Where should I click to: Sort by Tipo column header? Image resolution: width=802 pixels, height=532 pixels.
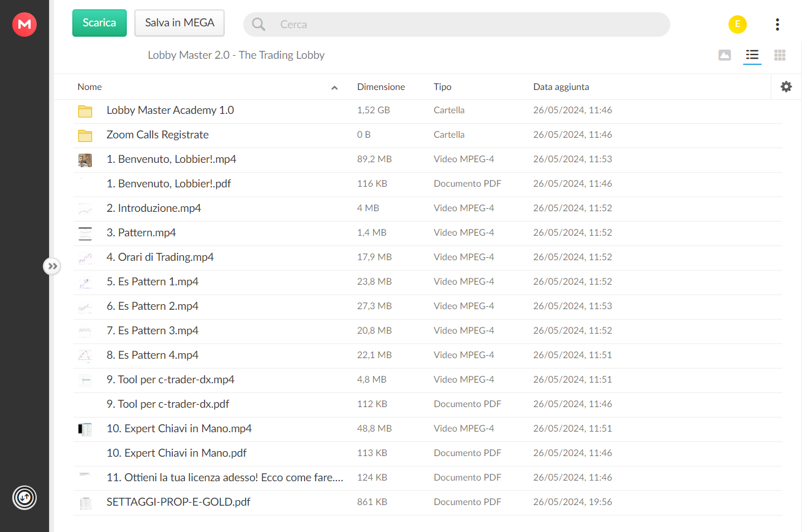(442, 87)
